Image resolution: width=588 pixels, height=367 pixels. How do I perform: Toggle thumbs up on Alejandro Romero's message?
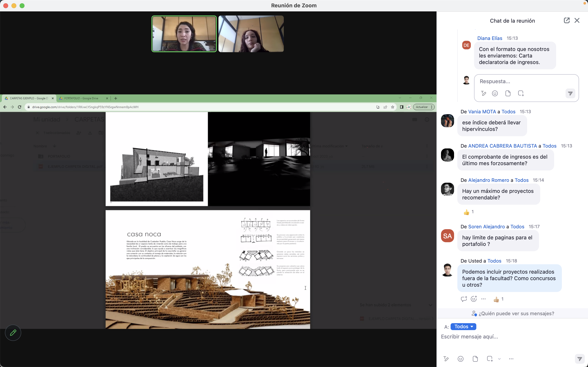tap(468, 212)
